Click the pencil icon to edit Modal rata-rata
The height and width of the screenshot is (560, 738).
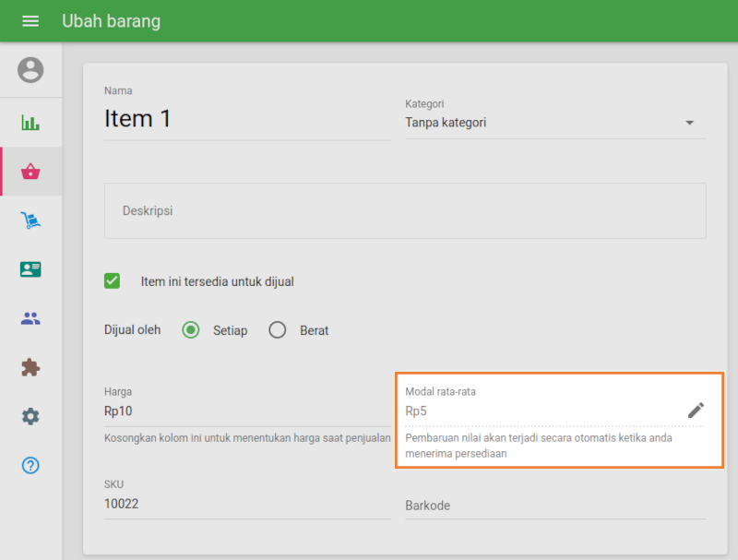coord(696,411)
